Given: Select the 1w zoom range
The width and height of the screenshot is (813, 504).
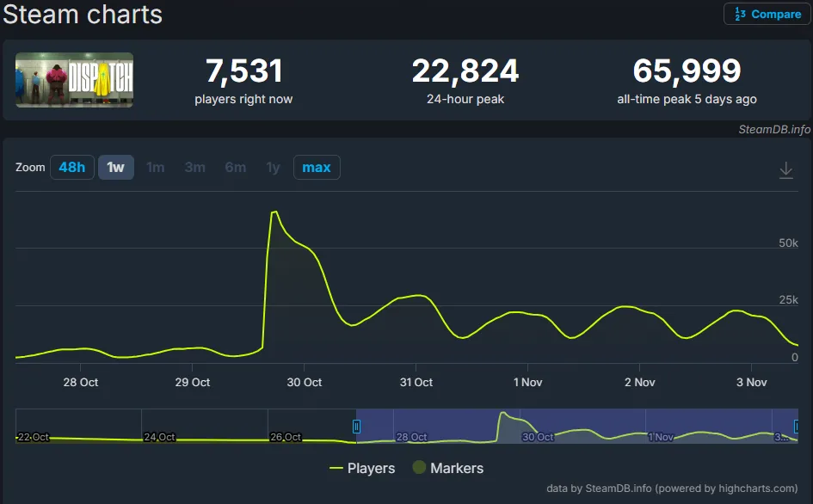Looking at the screenshot, I should coord(115,167).
